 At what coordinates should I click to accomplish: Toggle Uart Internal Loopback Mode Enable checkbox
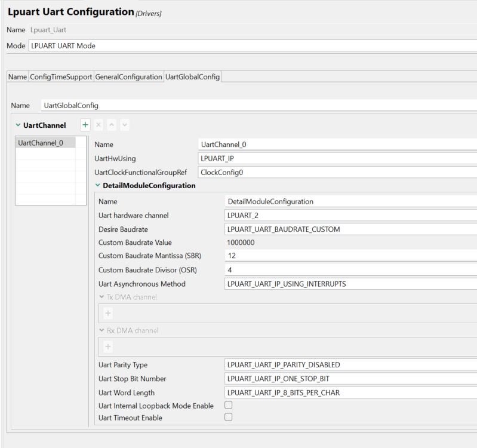click(228, 405)
